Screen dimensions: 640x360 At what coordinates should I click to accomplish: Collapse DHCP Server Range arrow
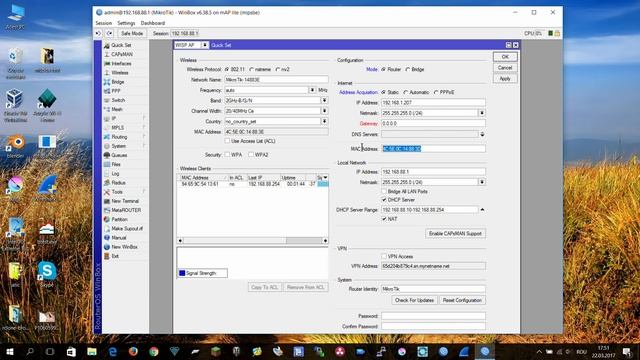[x=482, y=209]
